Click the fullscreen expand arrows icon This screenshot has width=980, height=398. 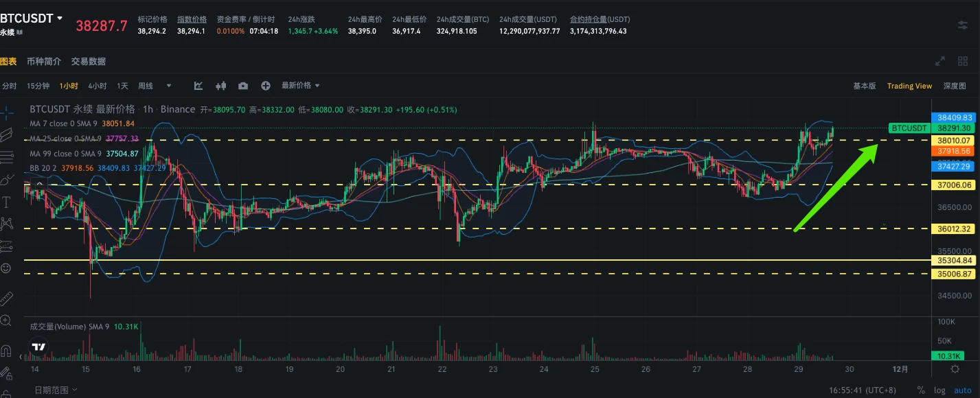940,62
